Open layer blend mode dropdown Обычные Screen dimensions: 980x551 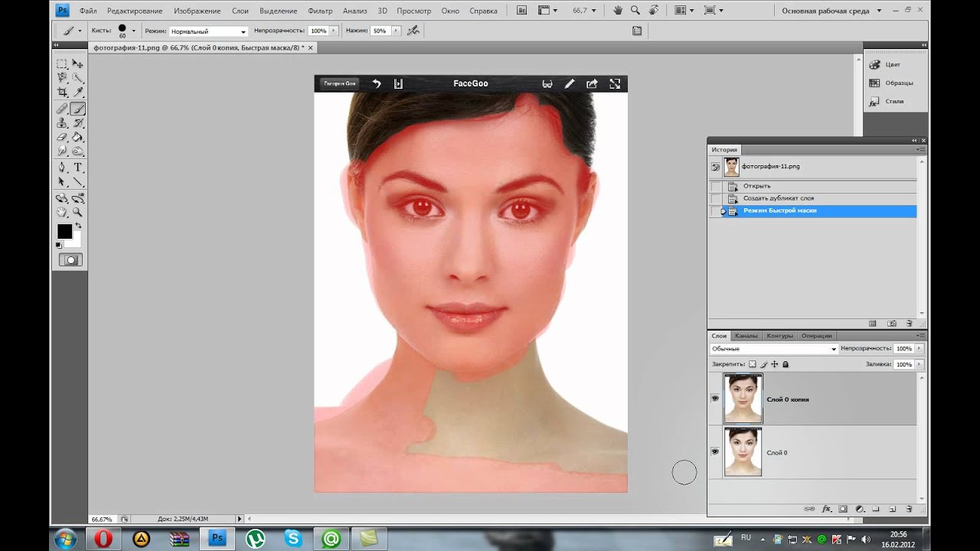pos(774,349)
